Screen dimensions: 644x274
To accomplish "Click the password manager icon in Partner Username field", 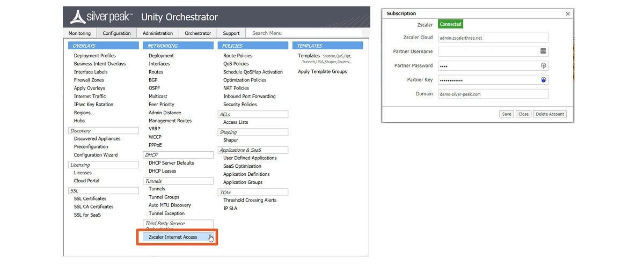I will pos(543,51).
